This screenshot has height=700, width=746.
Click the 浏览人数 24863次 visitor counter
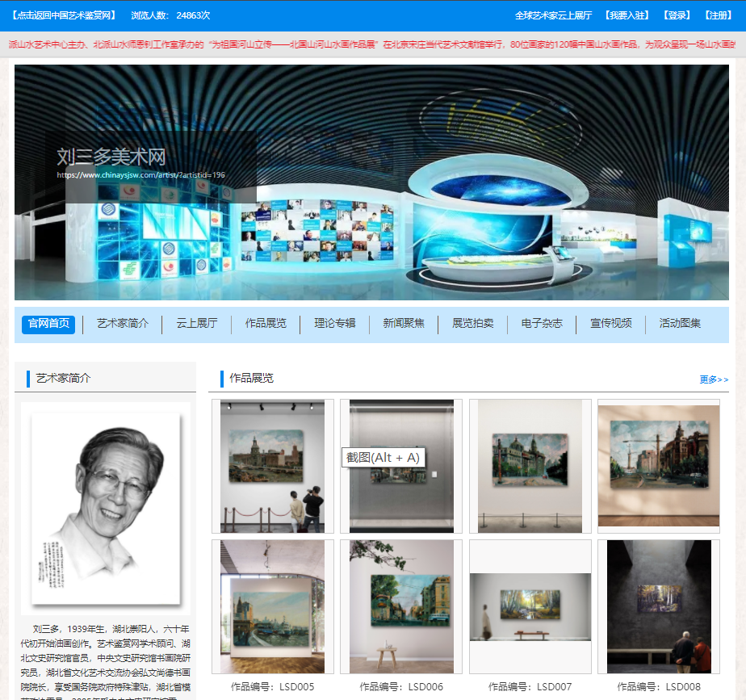(x=170, y=15)
